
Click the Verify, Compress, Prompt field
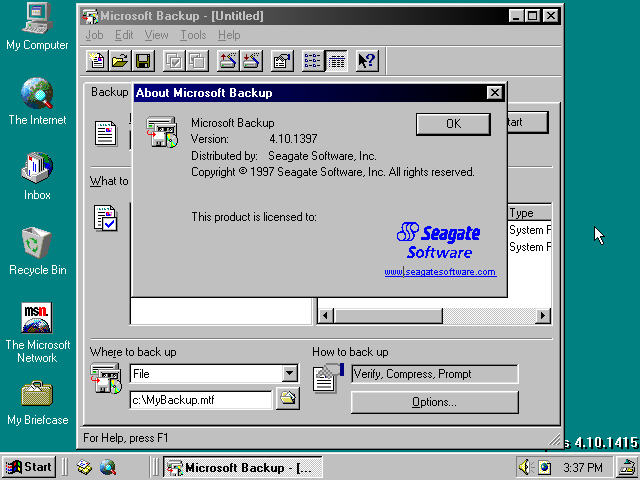click(435, 374)
